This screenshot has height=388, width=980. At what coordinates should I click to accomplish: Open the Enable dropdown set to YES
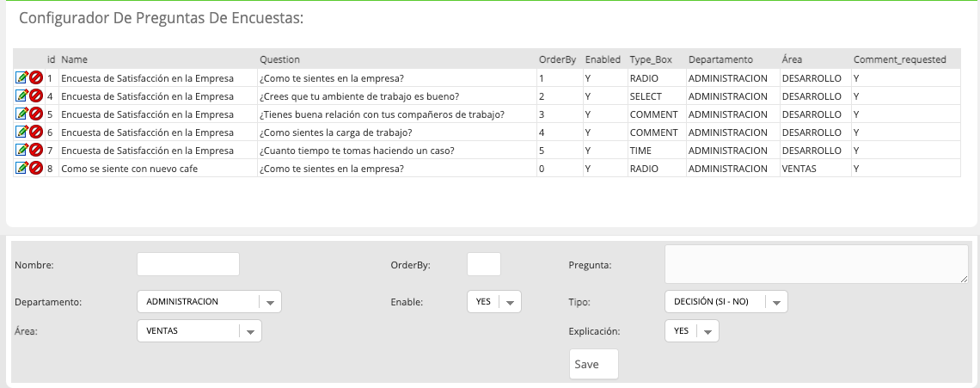(493, 302)
